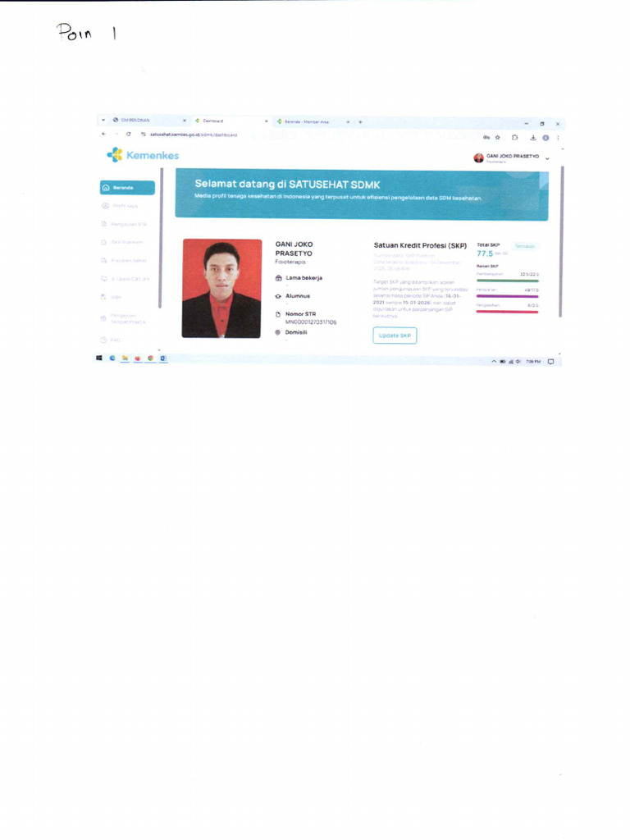Open the Word icon on the taskbar
The height and width of the screenshot is (840, 630).
point(163,358)
